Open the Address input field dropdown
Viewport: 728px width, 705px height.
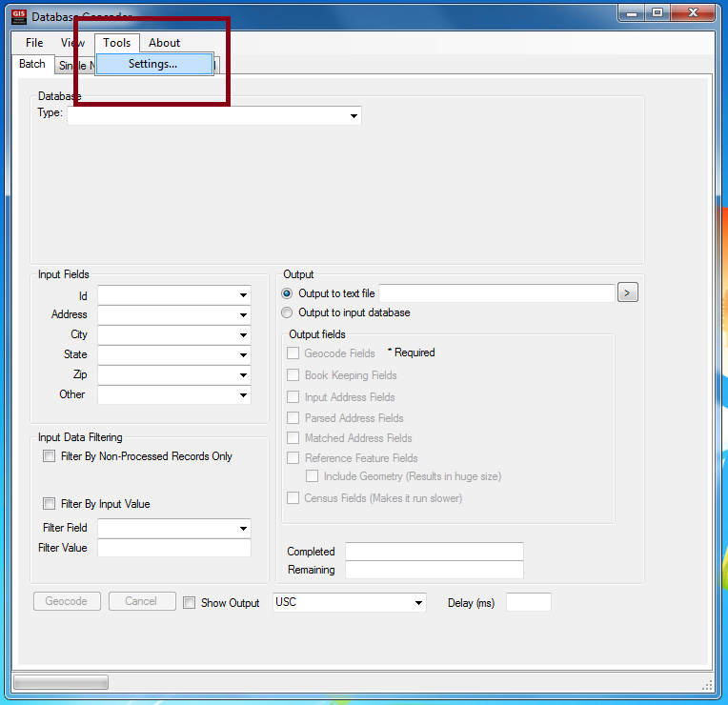(x=244, y=315)
